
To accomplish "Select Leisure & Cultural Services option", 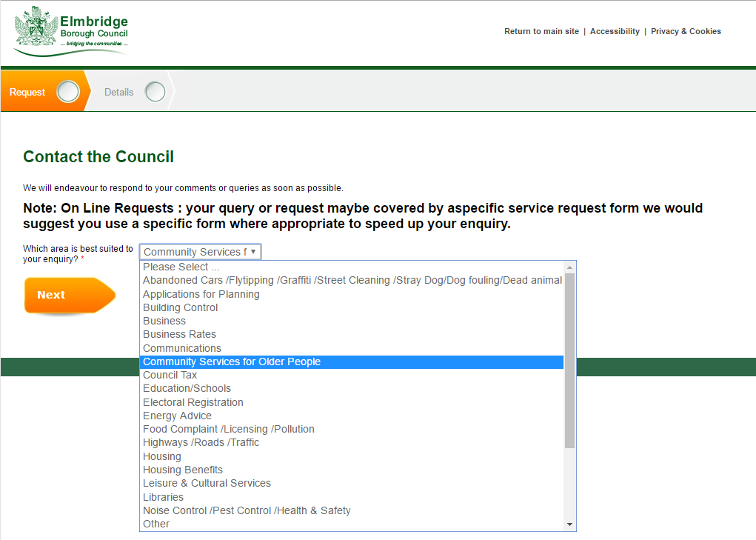I will click(207, 483).
